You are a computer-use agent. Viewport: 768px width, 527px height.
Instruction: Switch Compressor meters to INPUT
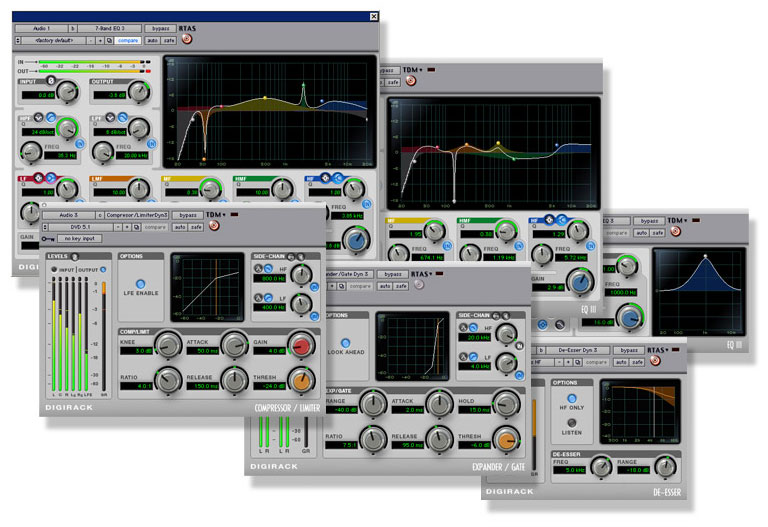(x=54, y=270)
